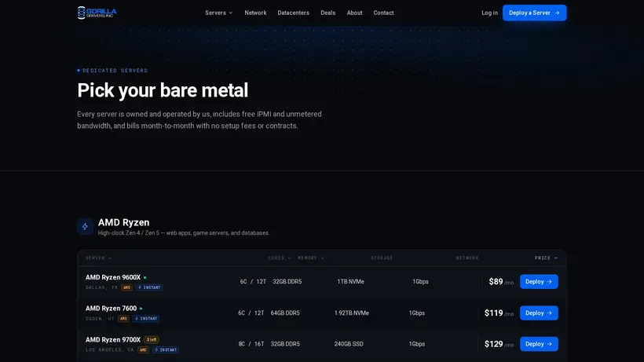Screen dimensions: 644x362
Task: Click the 'DEDICATED SERVERS' label
Action: click(115, 71)
